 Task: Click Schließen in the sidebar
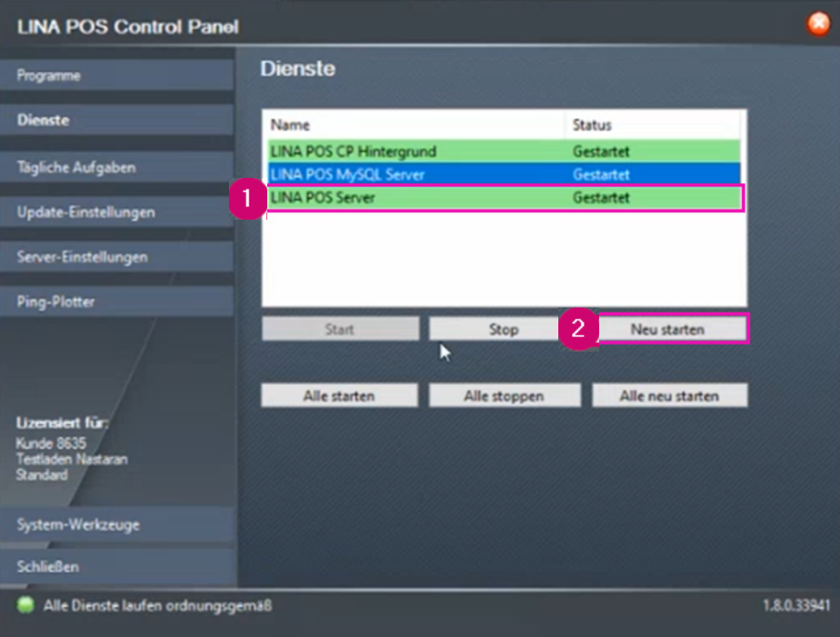pyautogui.click(x=117, y=566)
